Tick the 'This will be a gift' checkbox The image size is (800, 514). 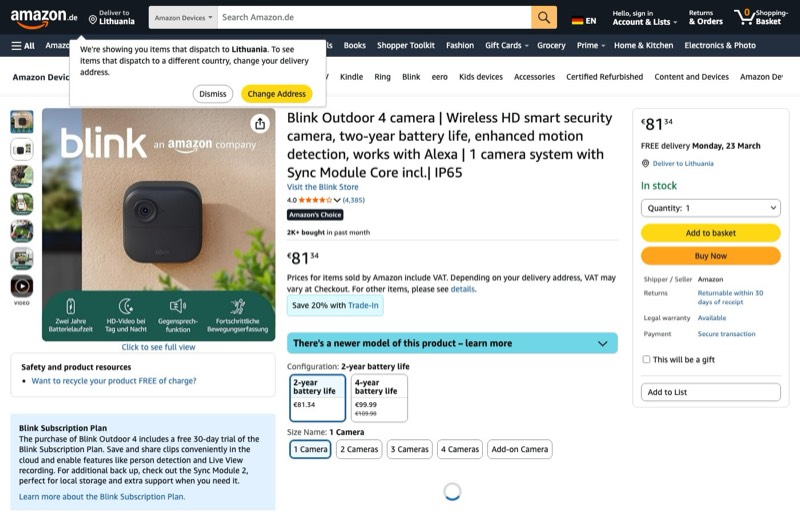click(x=646, y=359)
